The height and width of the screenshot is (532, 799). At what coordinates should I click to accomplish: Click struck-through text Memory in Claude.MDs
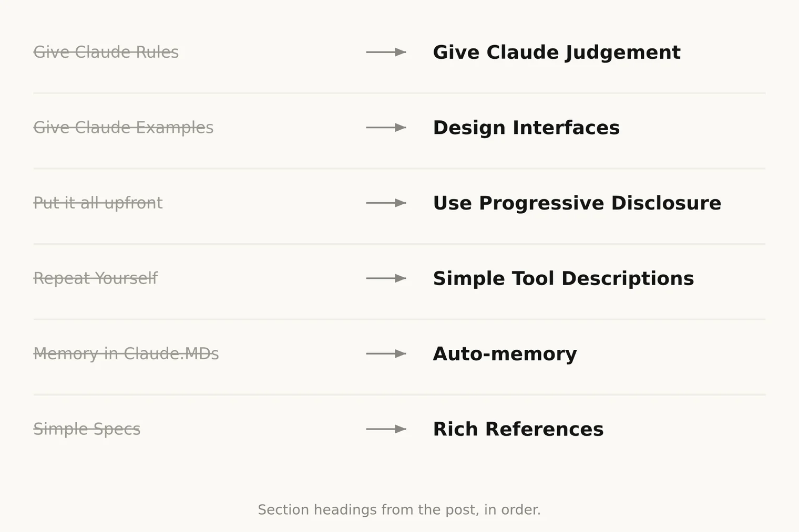pos(126,353)
